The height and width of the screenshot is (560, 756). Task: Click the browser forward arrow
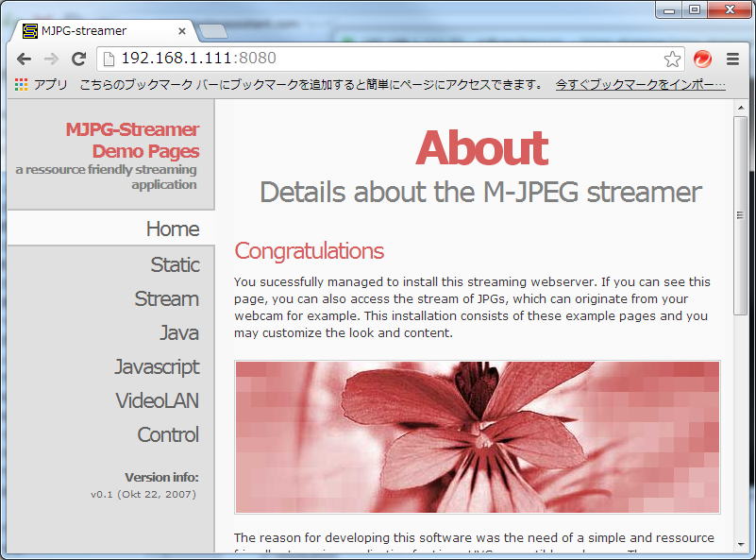[51, 59]
